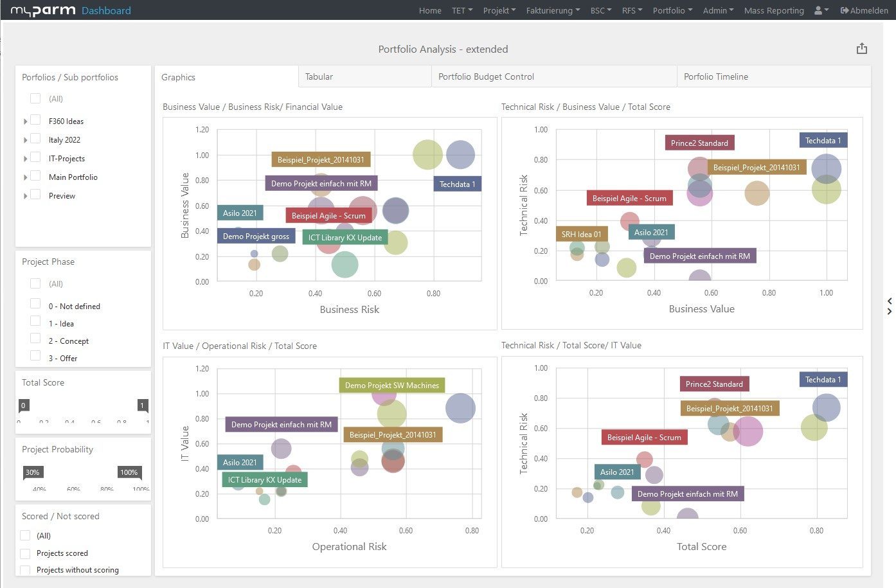
Task: Open the Portfolio dropdown in navbar
Action: pyautogui.click(x=672, y=10)
